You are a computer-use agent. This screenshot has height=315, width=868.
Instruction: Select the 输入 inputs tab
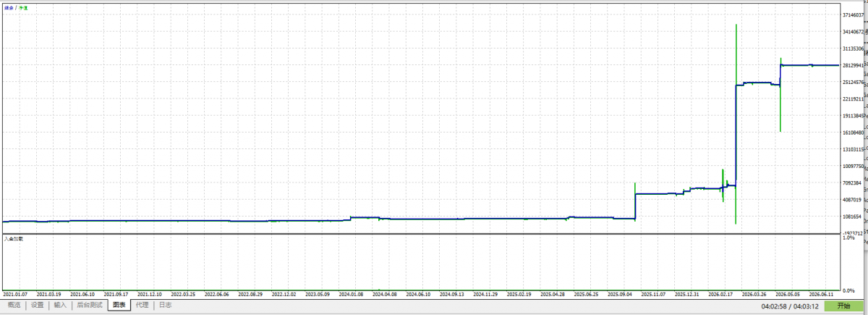(60, 305)
